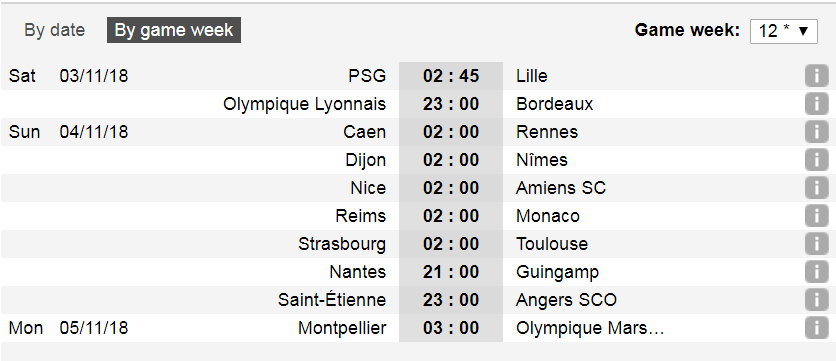Click info icon on Dijon vs Nîmes row
The image size is (836, 361).
coord(816,160)
